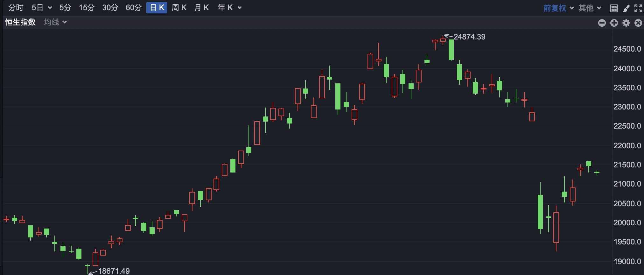Zoom in with the plus icon

click(614, 23)
